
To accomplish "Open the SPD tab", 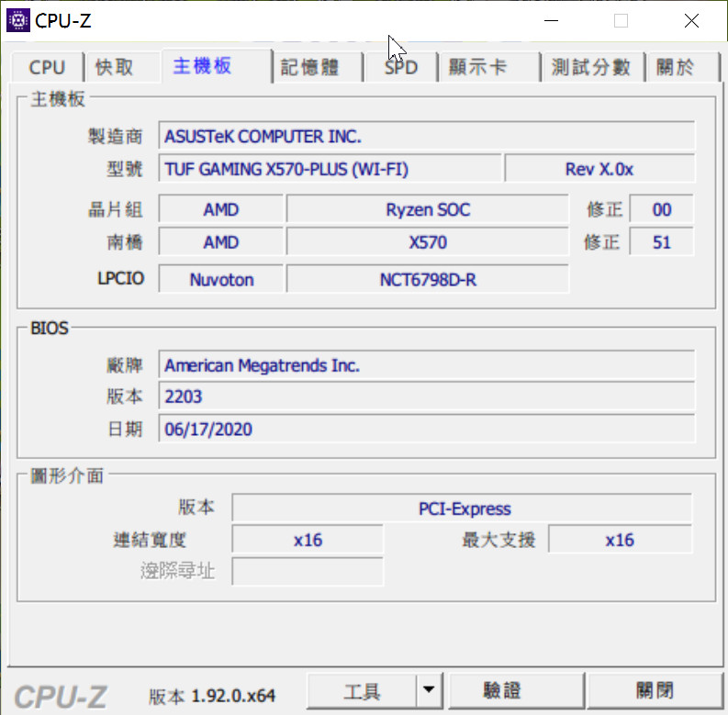I will click(401, 67).
